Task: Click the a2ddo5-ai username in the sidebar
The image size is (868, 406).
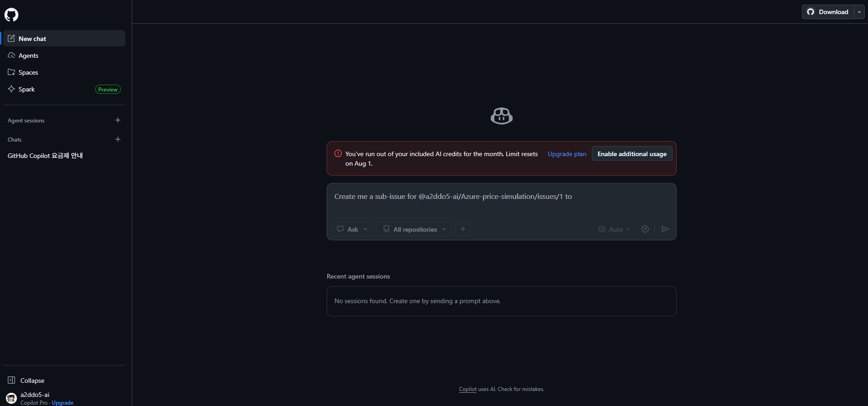Action: coord(35,395)
